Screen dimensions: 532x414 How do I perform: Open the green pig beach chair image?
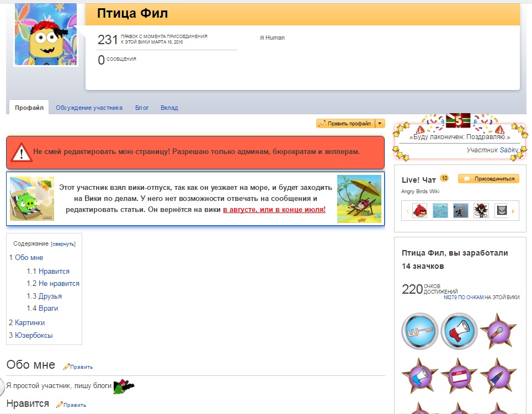(32, 199)
